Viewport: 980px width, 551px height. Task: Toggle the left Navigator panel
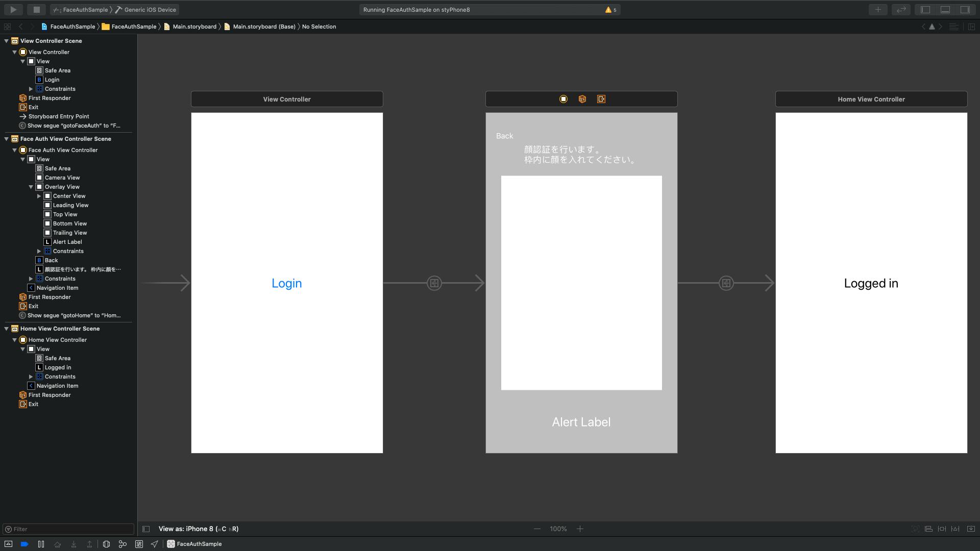pyautogui.click(x=925, y=9)
